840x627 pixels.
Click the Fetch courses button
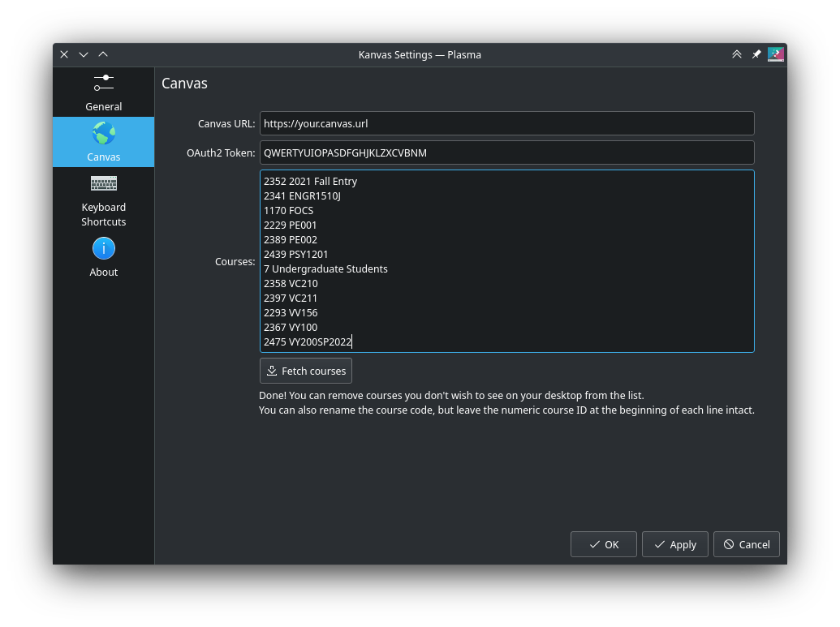pyautogui.click(x=306, y=371)
